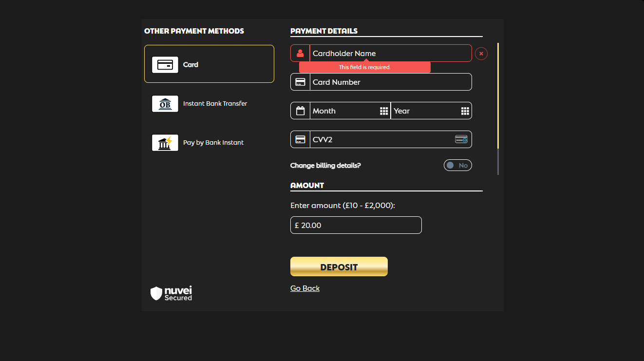Click the grid icon in the Year field
The width and height of the screenshot is (644, 361).
coord(465,111)
